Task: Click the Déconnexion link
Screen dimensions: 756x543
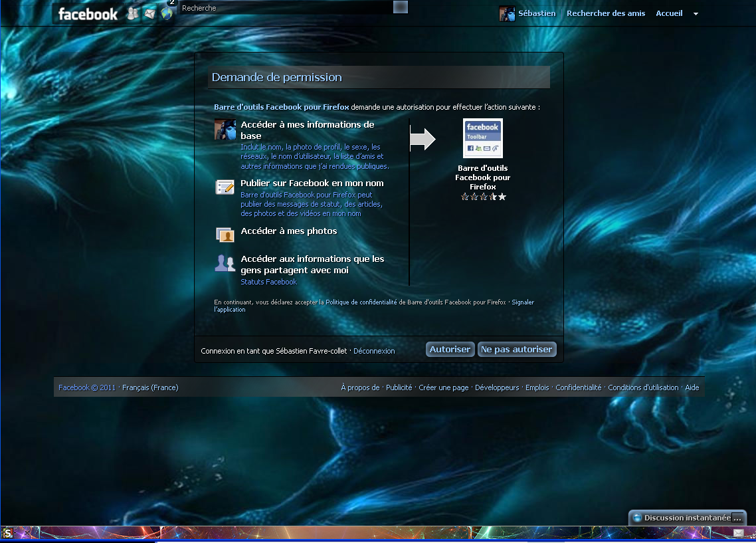Action: 374,351
